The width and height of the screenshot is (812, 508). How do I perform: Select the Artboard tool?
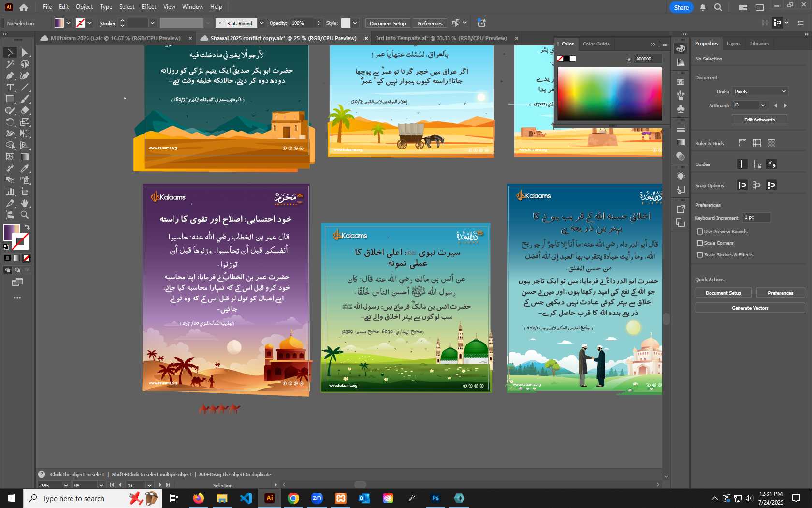tap(25, 192)
